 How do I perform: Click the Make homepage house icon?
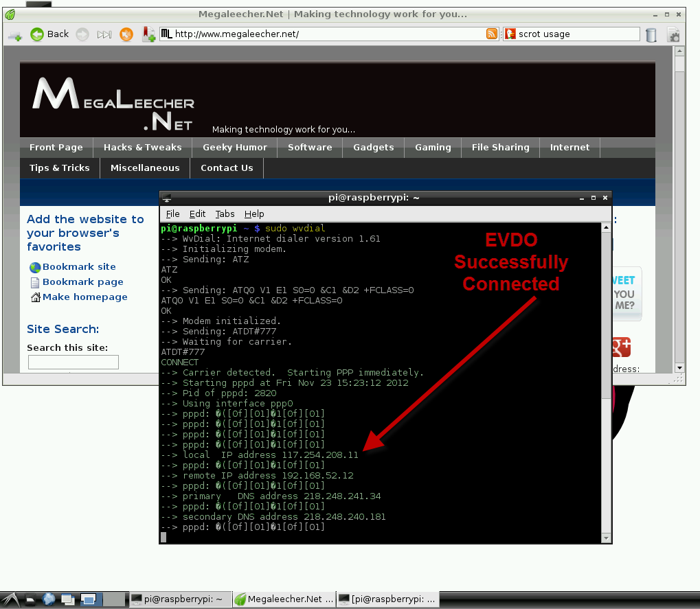pyautogui.click(x=35, y=297)
